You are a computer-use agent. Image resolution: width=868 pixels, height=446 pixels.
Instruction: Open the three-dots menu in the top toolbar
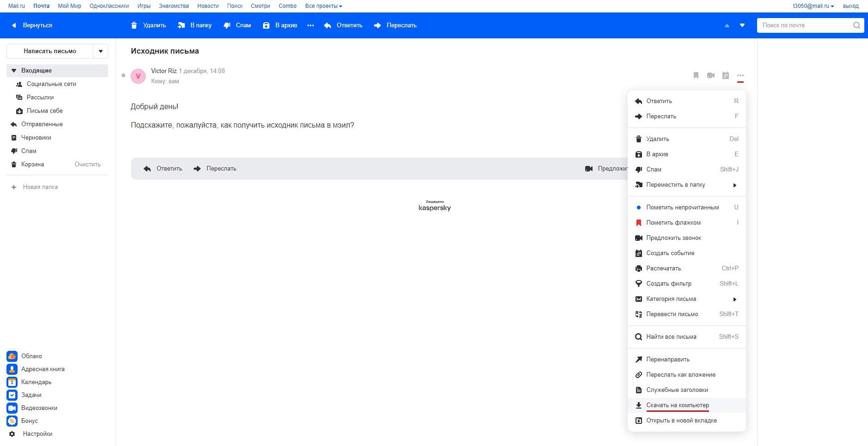click(x=311, y=25)
